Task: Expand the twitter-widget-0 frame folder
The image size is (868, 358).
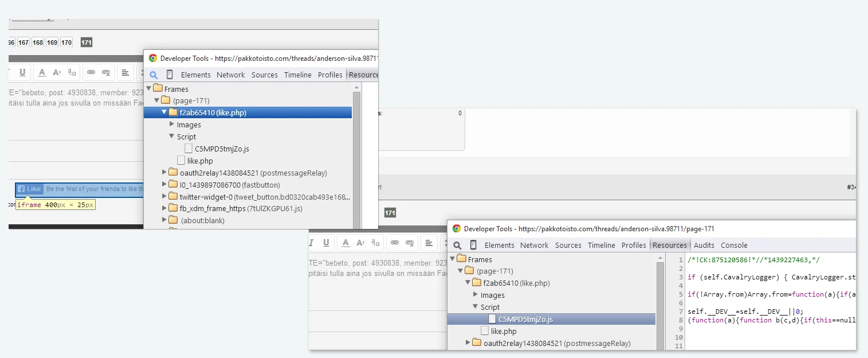Action: pos(164,197)
